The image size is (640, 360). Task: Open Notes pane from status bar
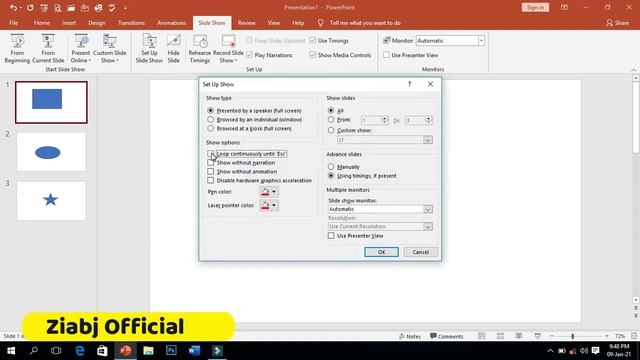click(410, 336)
